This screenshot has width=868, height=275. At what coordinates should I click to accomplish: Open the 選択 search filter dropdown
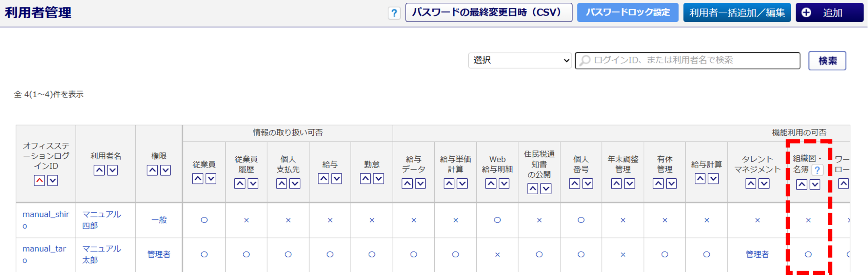click(x=520, y=60)
